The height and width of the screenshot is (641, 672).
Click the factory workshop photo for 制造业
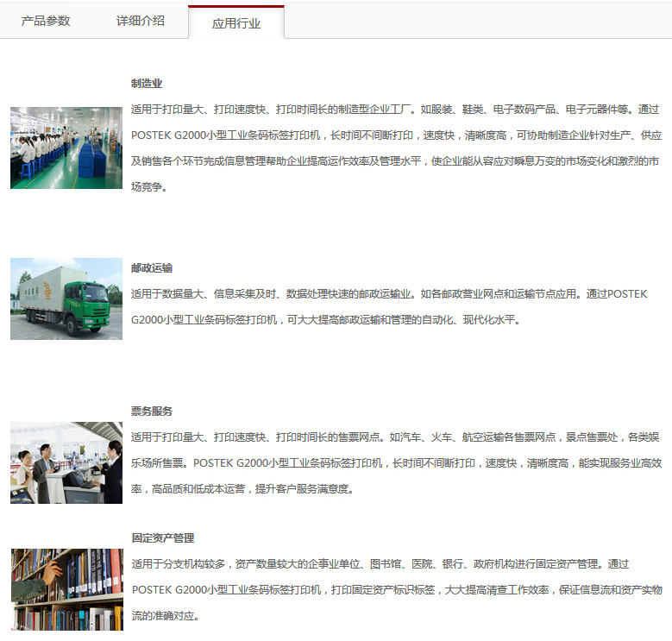click(66, 148)
